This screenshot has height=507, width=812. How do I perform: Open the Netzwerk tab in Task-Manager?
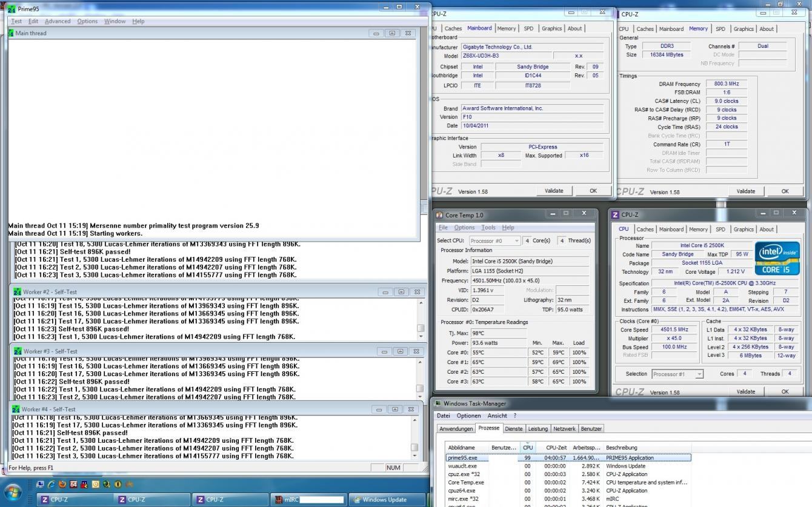pos(564,429)
